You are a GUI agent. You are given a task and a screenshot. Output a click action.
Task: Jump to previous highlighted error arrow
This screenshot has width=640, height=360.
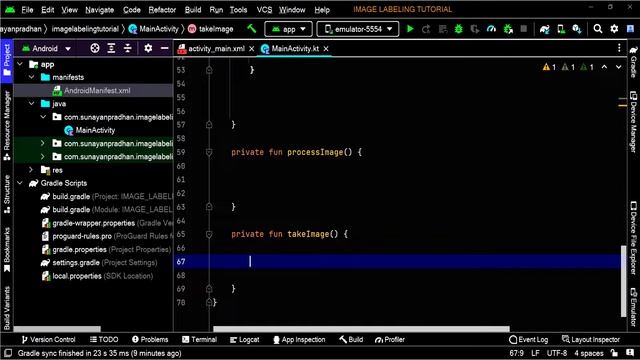click(x=604, y=67)
